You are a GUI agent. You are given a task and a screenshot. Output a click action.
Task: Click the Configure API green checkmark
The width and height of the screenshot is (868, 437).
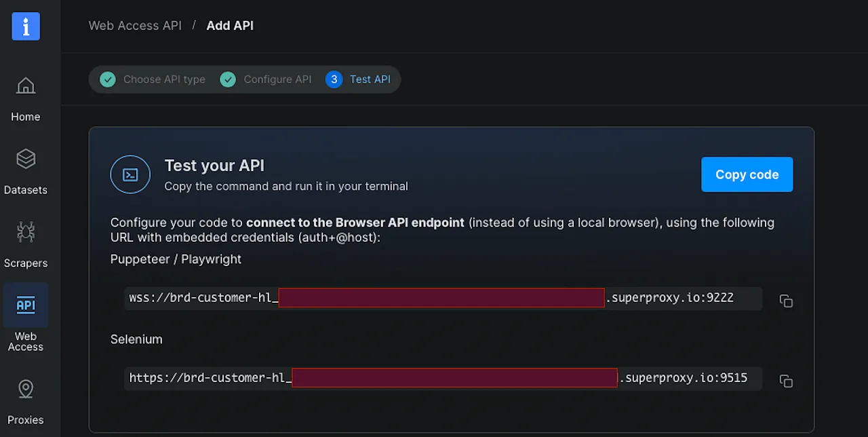point(228,79)
